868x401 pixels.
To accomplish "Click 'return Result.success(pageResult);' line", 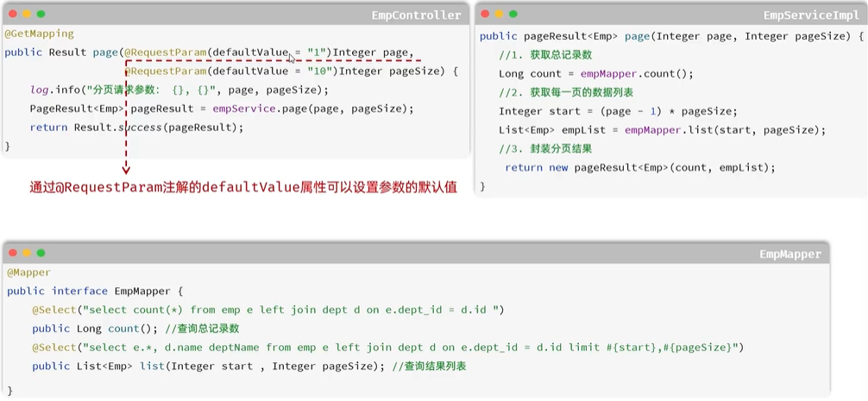I will tap(136, 128).
